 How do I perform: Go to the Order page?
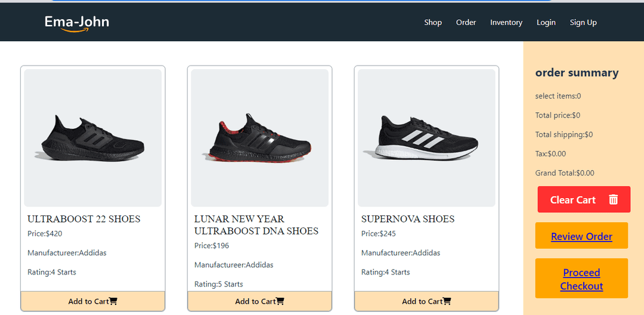click(466, 23)
